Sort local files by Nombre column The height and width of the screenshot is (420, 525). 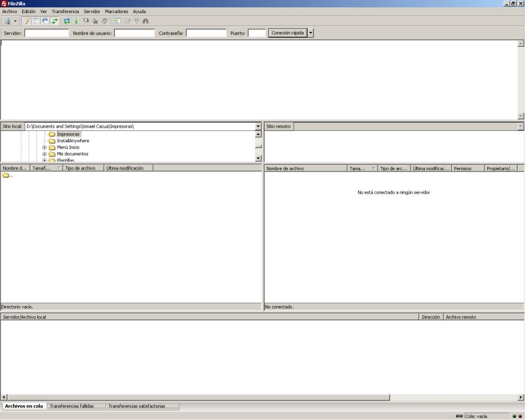(15, 168)
